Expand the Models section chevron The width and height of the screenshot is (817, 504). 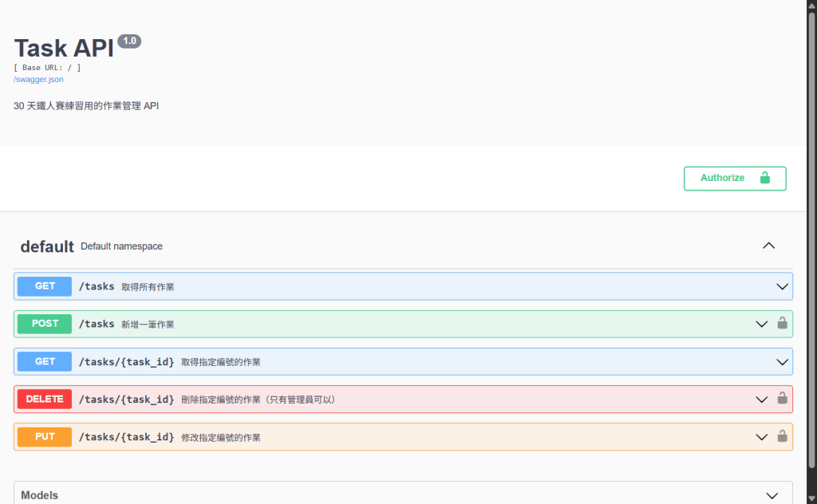772,496
